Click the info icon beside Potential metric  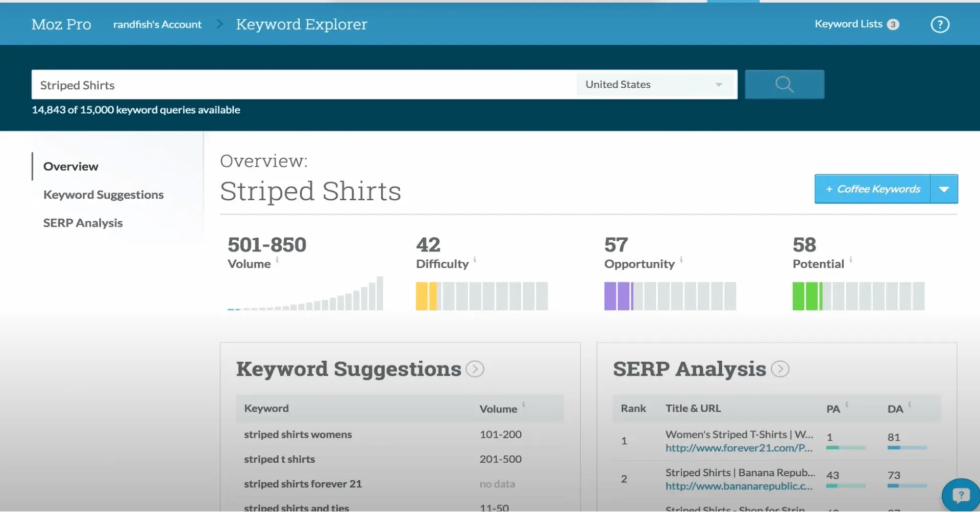click(x=850, y=259)
